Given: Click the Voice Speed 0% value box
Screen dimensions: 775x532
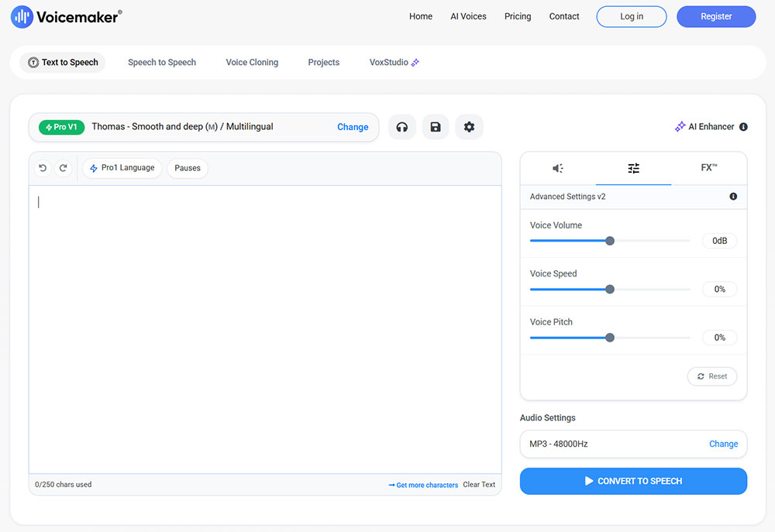Looking at the screenshot, I should [720, 289].
